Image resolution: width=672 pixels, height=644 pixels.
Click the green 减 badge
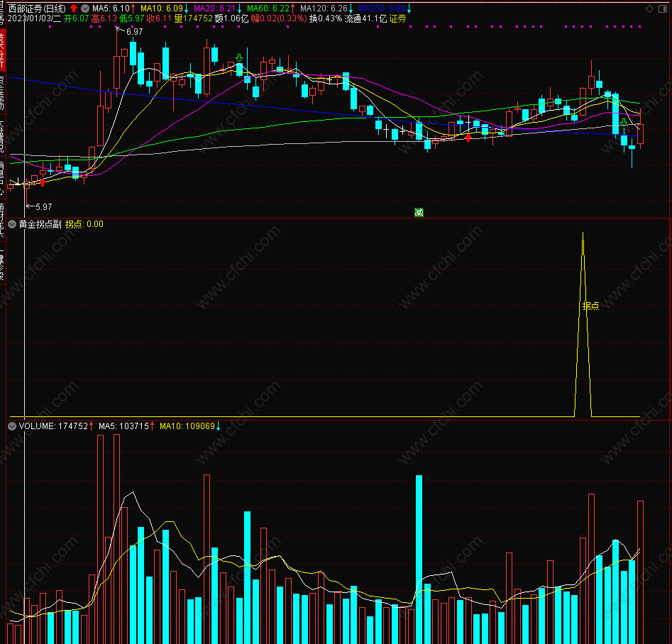419,212
